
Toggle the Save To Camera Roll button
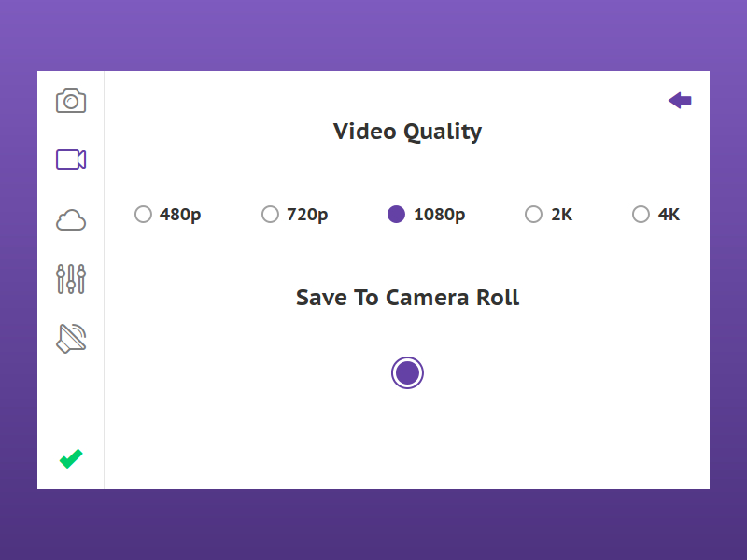(x=407, y=373)
